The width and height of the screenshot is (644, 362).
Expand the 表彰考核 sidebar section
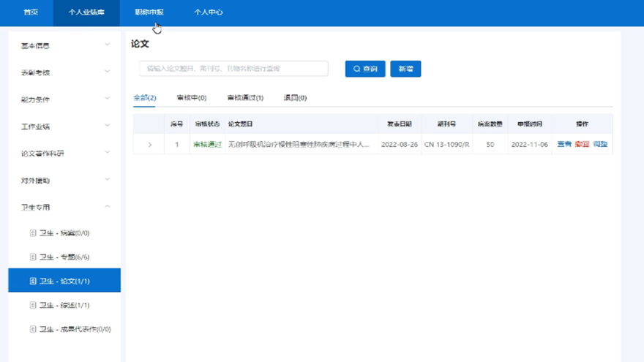coord(64,72)
